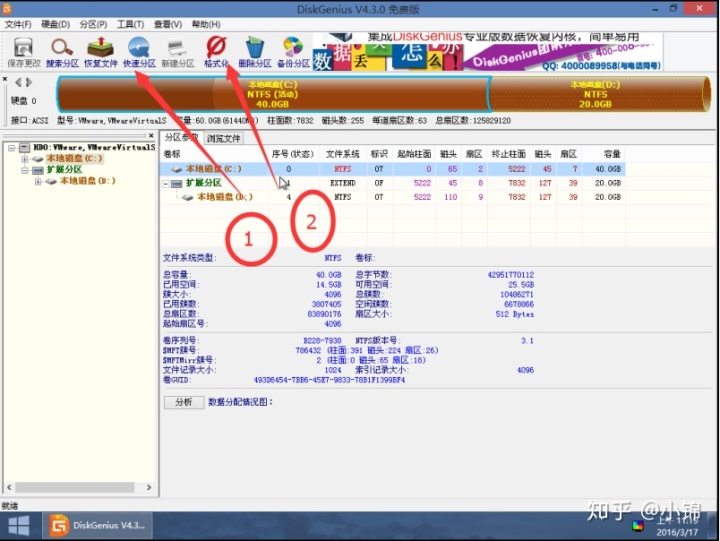The image size is (720, 541).
Task: Open the 工具(T) menu
Action: [130, 24]
